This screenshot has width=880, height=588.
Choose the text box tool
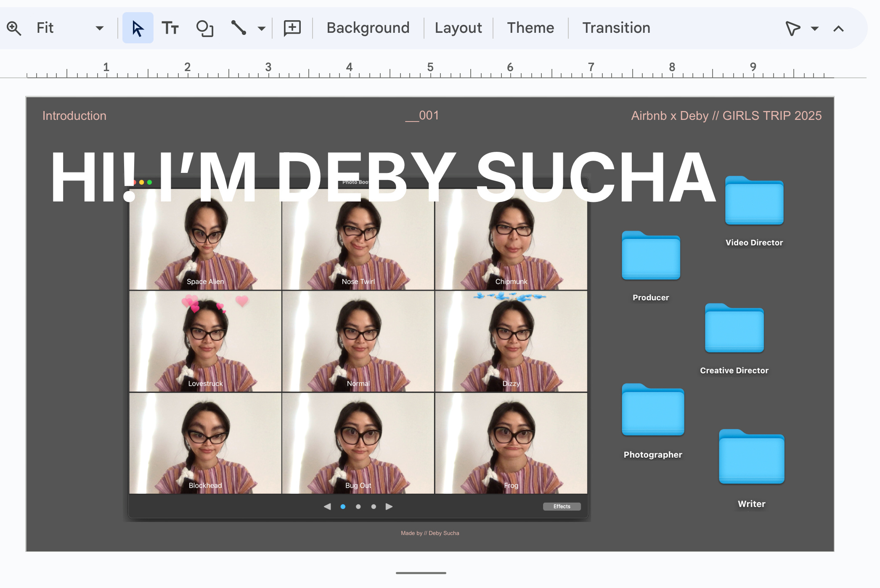click(x=170, y=28)
